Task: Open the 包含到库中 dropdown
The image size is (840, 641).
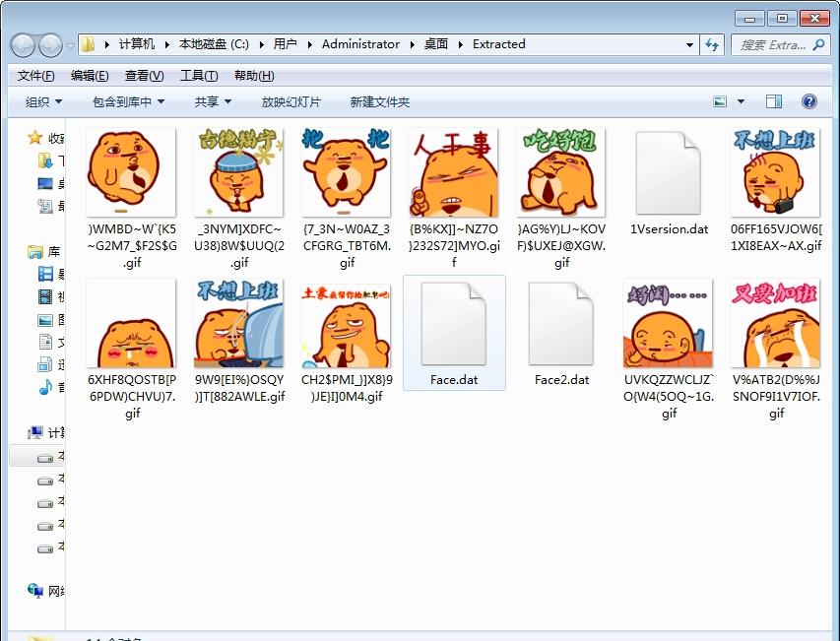Action: pos(128,102)
